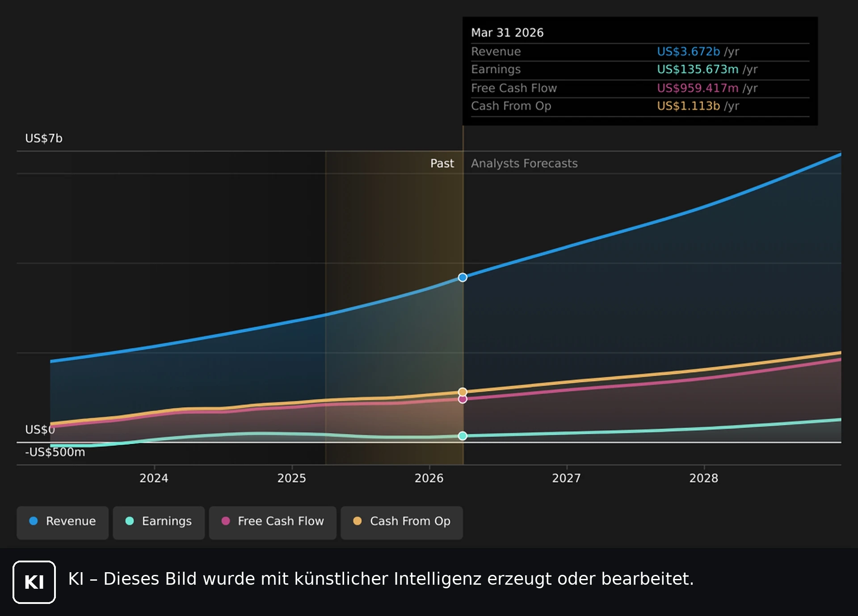Screen dimensions: 858x616
Task: Click the Revenue row label in tooltip
Action: coord(496,51)
